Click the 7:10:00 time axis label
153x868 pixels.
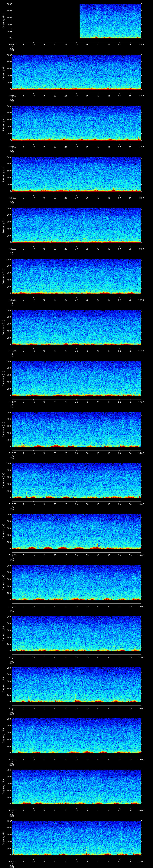12,351
